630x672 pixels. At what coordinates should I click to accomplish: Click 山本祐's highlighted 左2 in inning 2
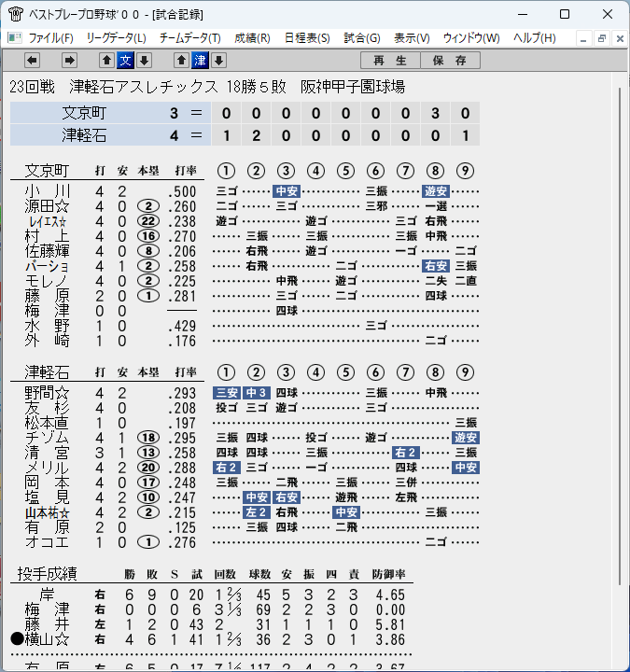pos(257,512)
